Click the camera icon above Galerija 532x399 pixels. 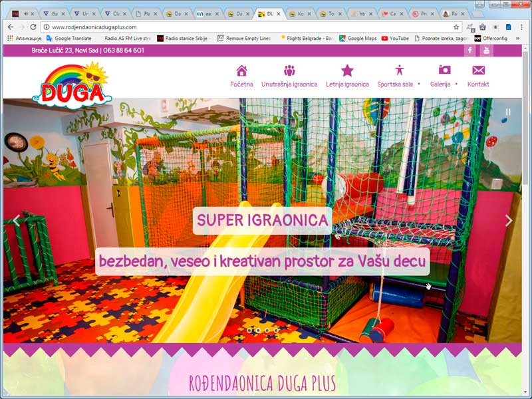444,70
